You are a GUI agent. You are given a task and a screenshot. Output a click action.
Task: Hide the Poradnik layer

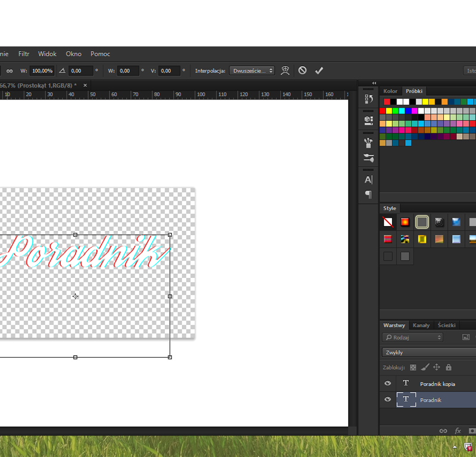pos(388,399)
